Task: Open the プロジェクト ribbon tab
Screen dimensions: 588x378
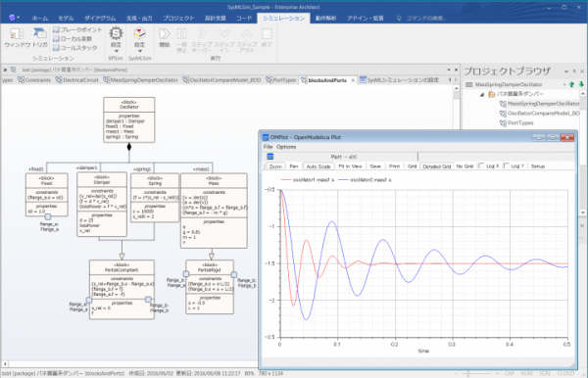Action: [x=178, y=18]
